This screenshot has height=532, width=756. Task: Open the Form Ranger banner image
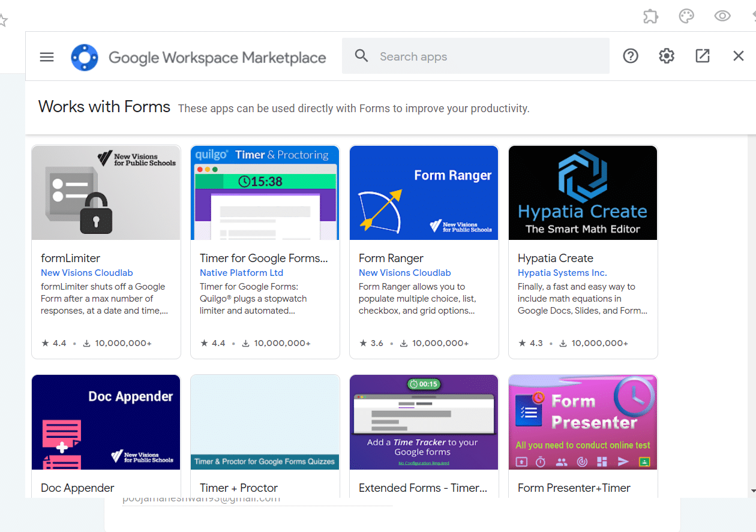(x=424, y=193)
